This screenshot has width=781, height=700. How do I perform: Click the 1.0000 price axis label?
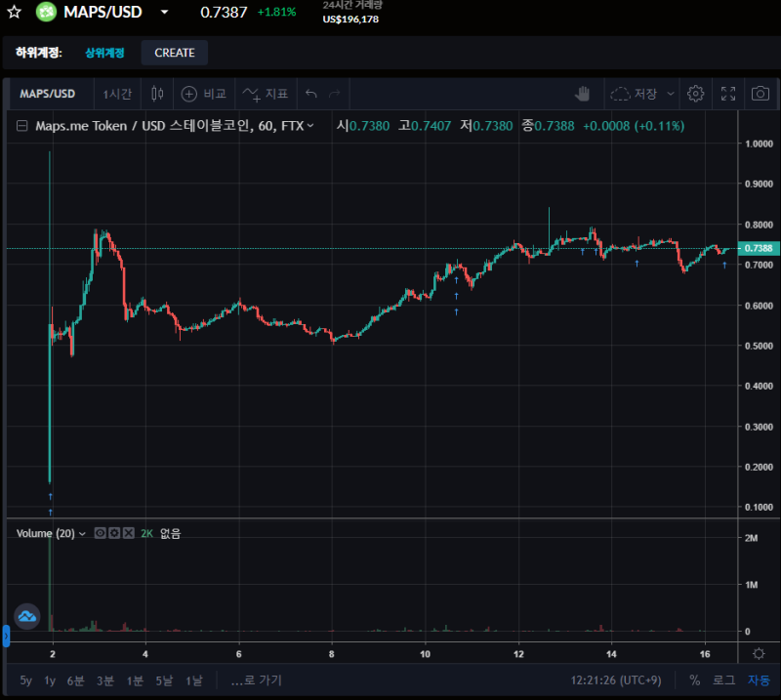click(759, 144)
